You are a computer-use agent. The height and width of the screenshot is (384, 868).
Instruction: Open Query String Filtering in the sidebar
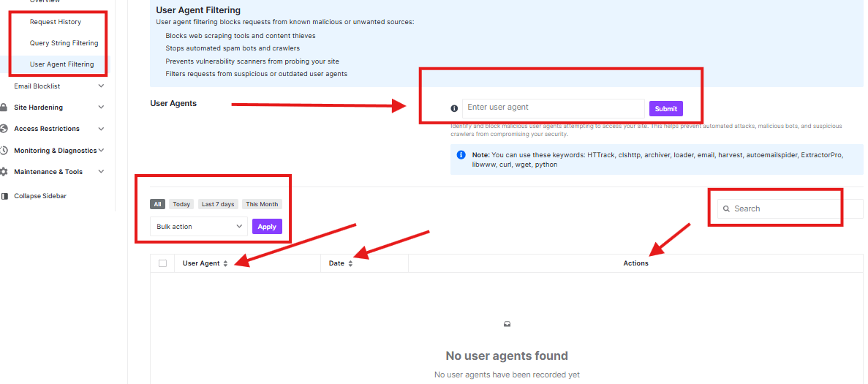tap(64, 43)
